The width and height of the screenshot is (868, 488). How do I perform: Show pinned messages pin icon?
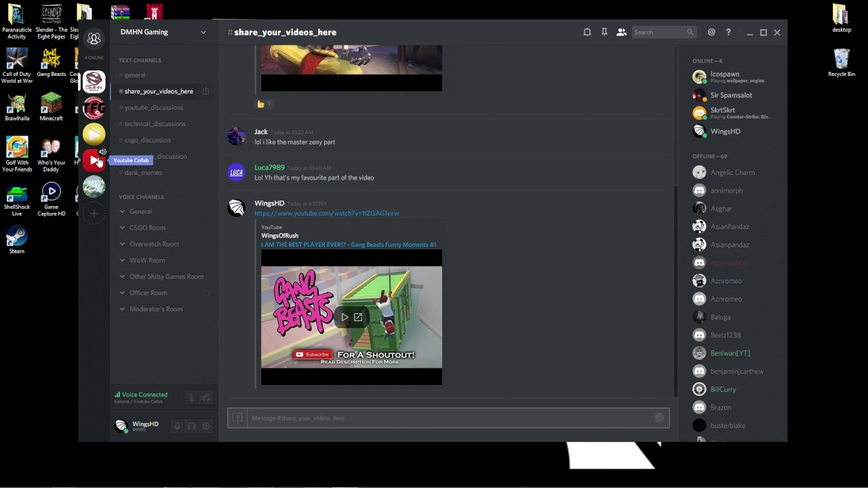pos(604,32)
